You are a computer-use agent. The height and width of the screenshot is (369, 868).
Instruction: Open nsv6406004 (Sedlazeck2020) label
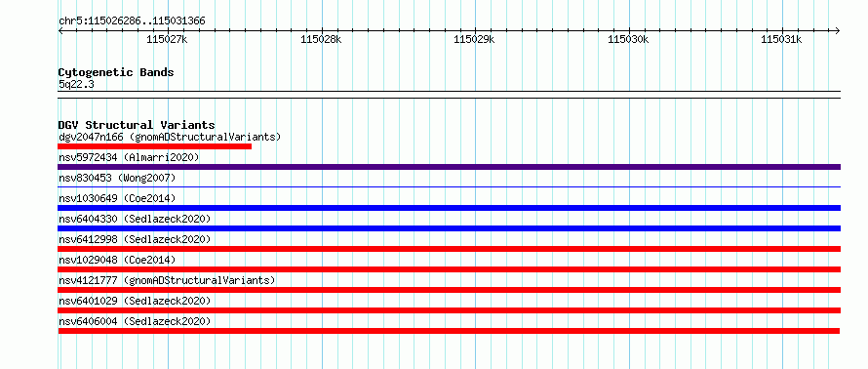pos(135,321)
